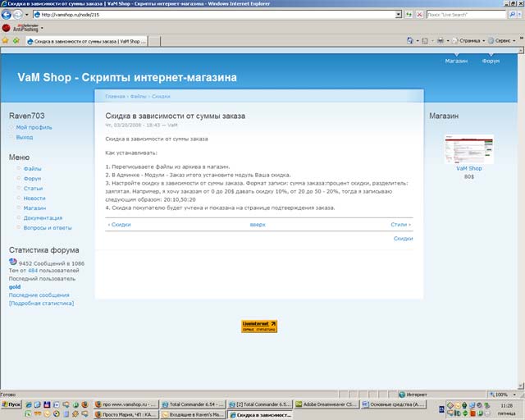Click the RSS Feeds toolbar icon
Screen dimensions: 525x420
(x=425, y=41)
